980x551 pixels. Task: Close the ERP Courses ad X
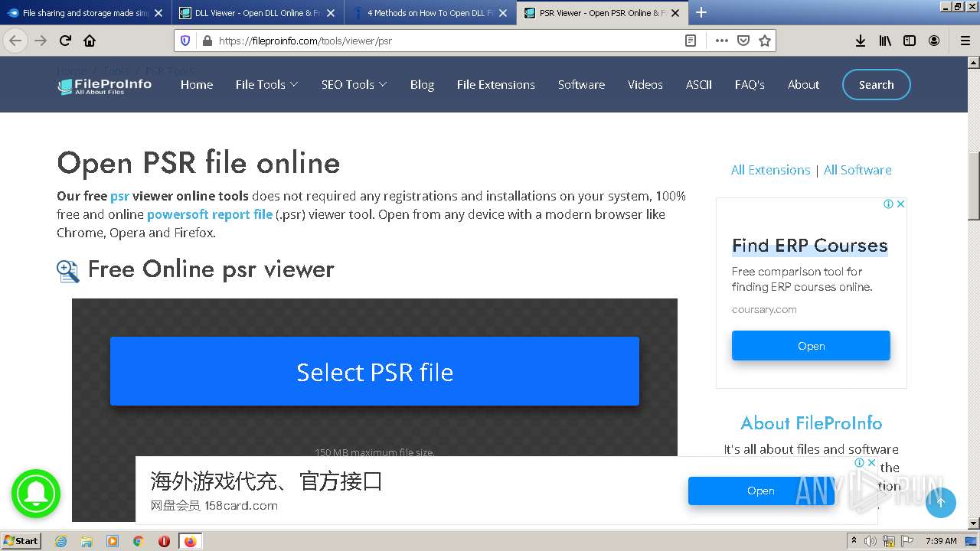click(900, 204)
